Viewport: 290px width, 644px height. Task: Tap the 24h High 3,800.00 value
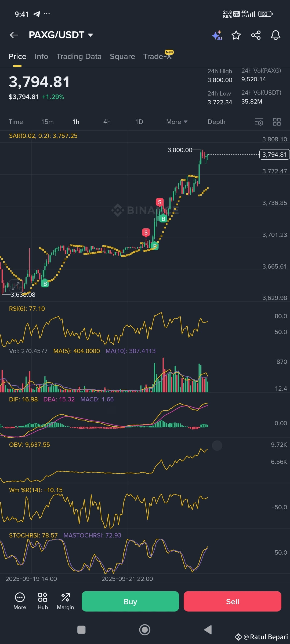220,80
